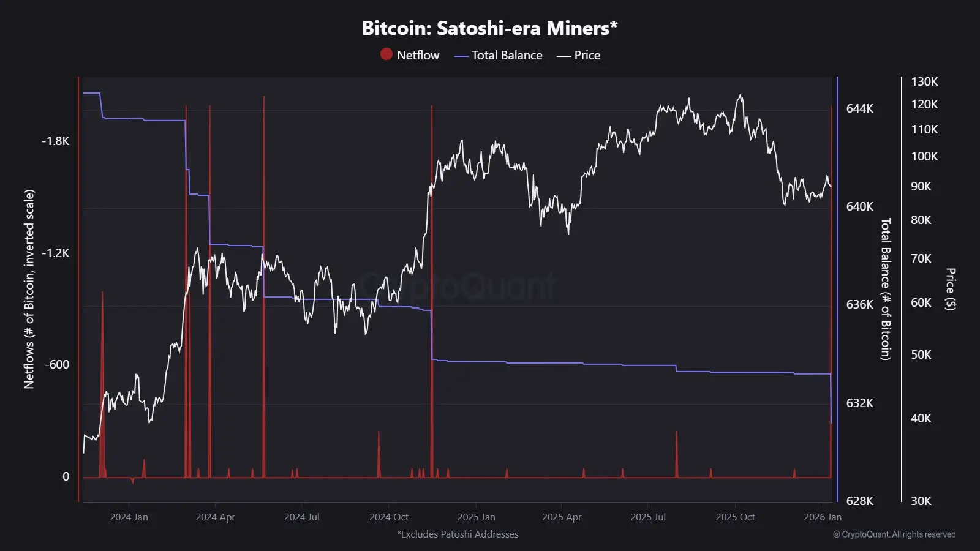
Task: Click the 644K Total Balance tick label
Action: (860, 108)
